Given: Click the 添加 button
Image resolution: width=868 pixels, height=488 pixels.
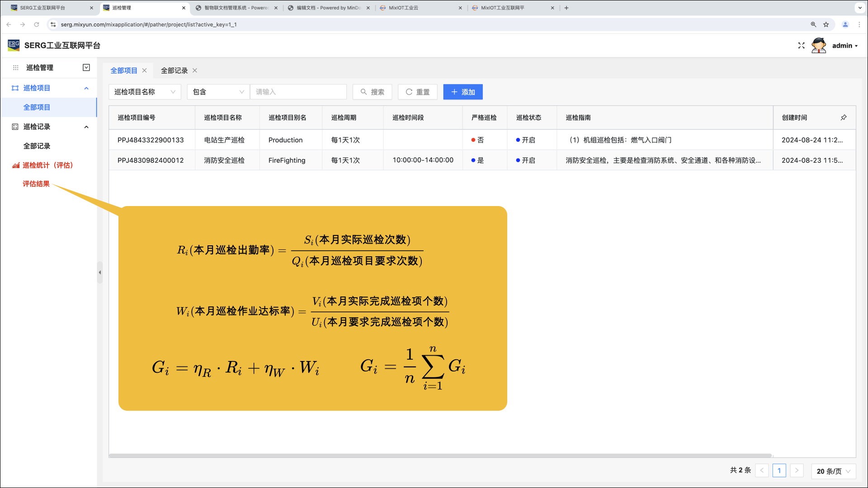Looking at the screenshot, I should click(462, 92).
